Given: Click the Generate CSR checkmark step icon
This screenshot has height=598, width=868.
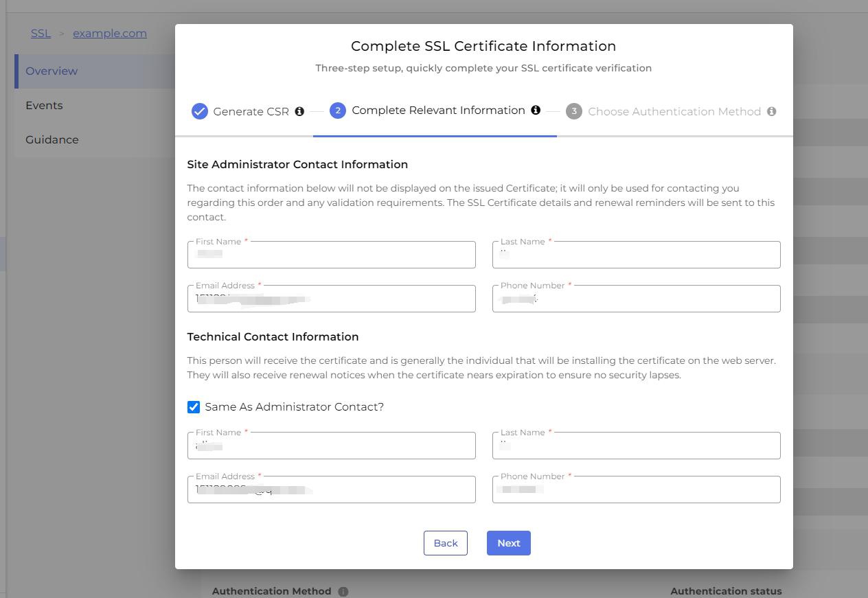Looking at the screenshot, I should [200, 111].
